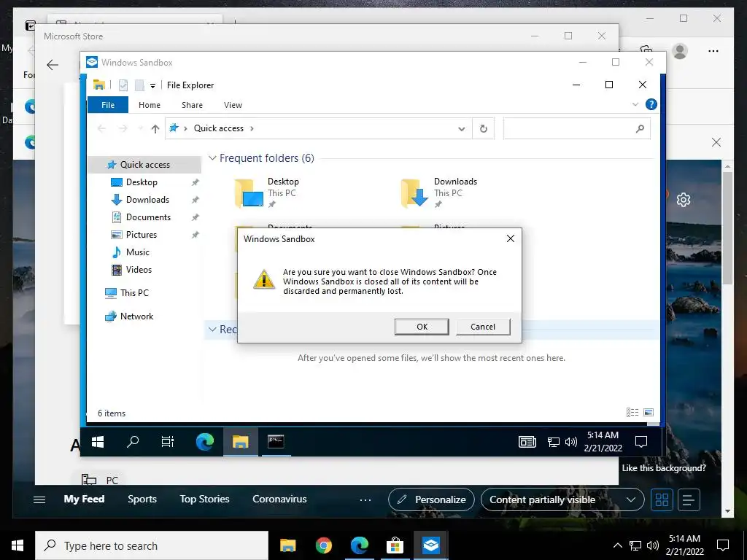Open Sandbox taskbar search icon

[133, 442]
